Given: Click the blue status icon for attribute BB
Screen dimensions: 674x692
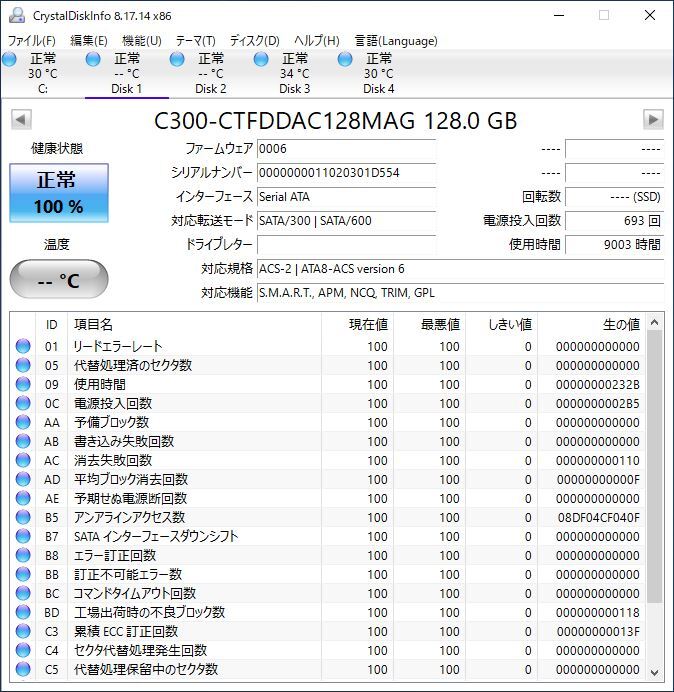Looking at the screenshot, I should 23,574.
